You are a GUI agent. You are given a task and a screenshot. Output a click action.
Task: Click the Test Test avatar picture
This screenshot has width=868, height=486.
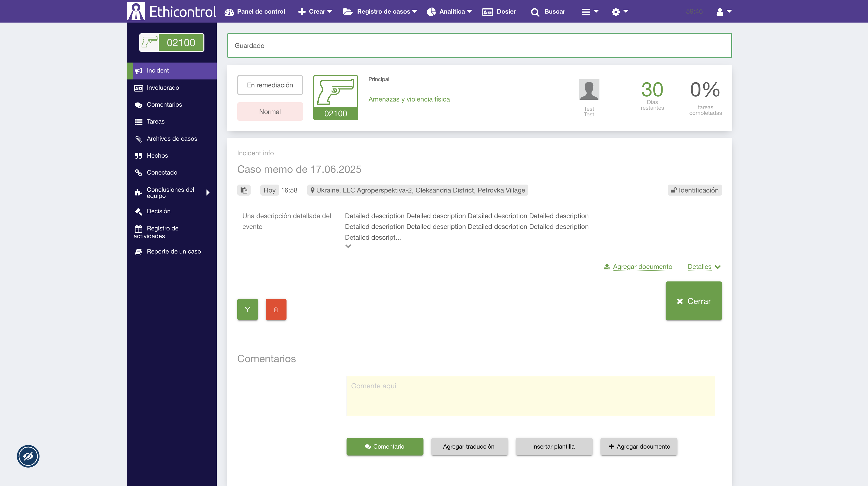(x=589, y=90)
